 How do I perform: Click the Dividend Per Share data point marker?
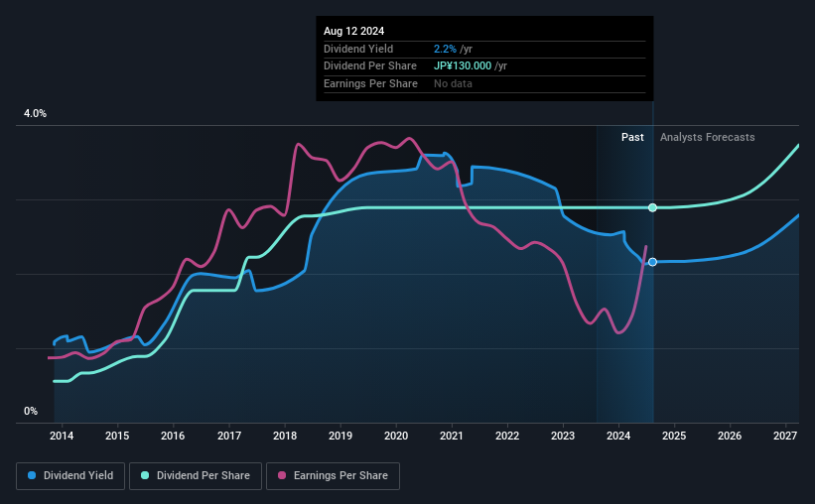(652, 207)
